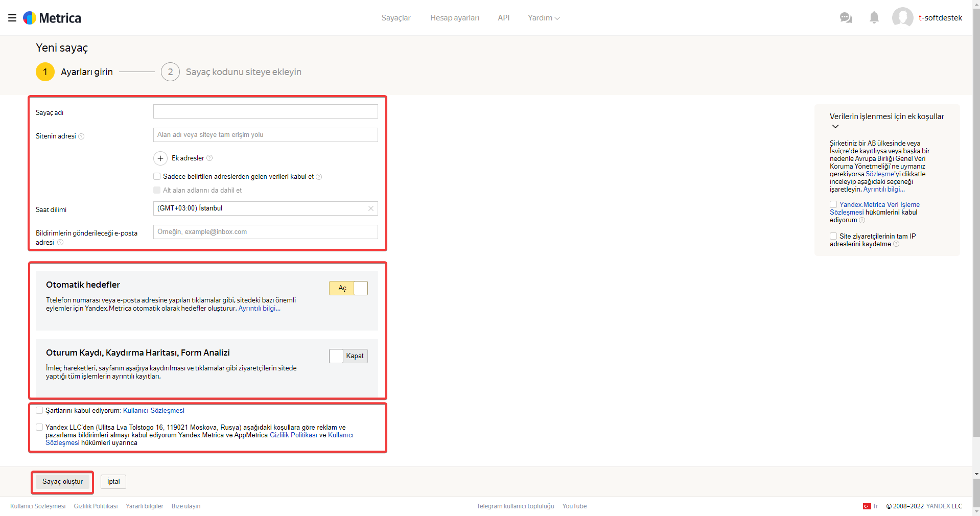Open footer Yararlı bilgiler link
Viewport: 980px width, 516px height.
click(145, 506)
